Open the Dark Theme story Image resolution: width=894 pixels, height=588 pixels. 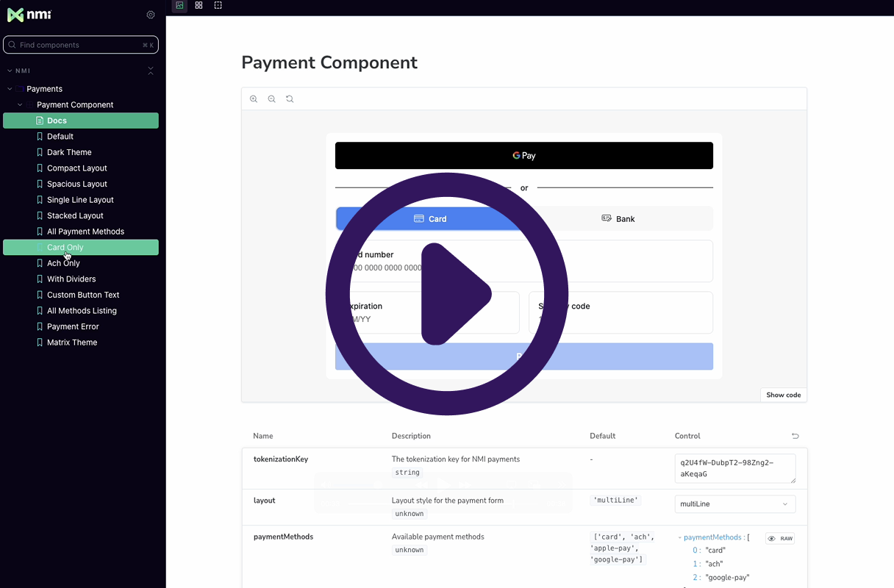69,152
